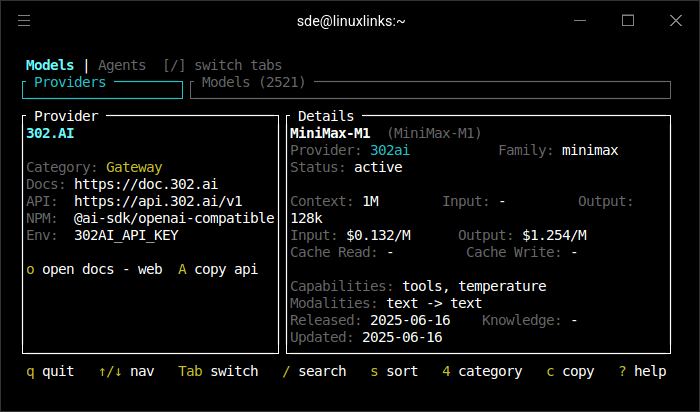This screenshot has height=412, width=700.
Task: Select the MiniMax-M1 model title
Action: tap(329, 133)
